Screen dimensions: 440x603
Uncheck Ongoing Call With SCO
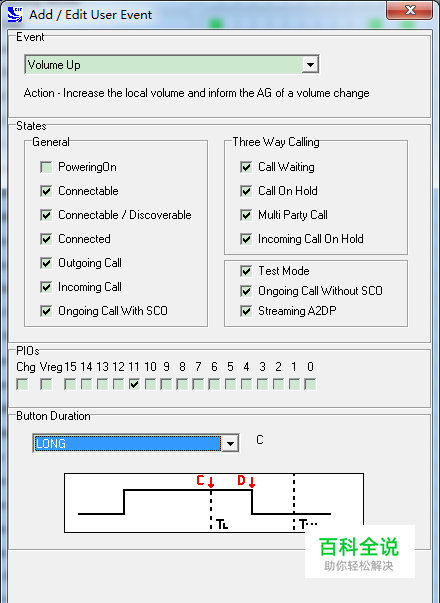[46, 311]
